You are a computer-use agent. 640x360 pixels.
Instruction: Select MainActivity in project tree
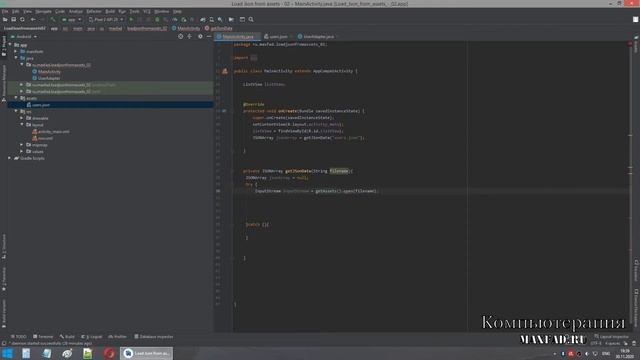[49, 71]
